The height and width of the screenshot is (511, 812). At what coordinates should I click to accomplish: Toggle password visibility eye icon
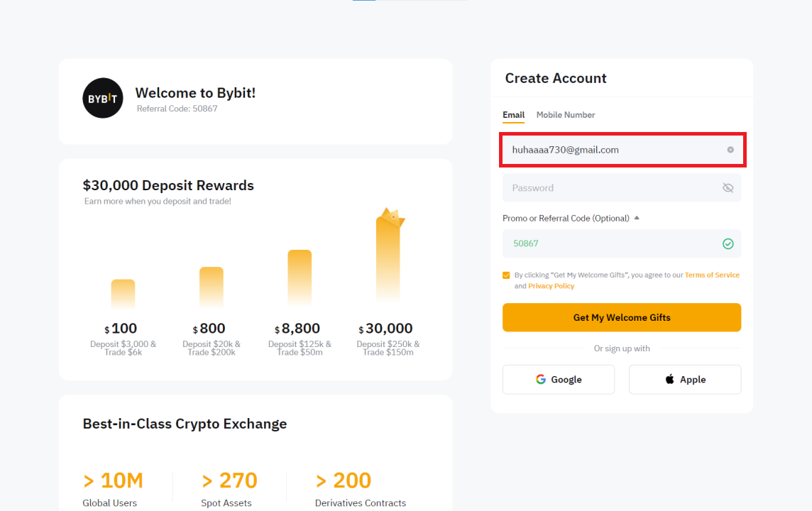[728, 188]
